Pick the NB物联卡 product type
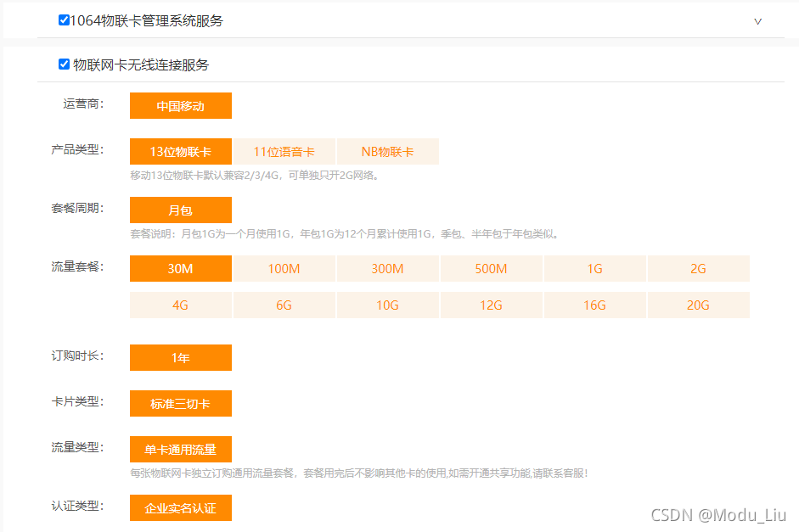799x532 pixels. [x=388, y=152]
